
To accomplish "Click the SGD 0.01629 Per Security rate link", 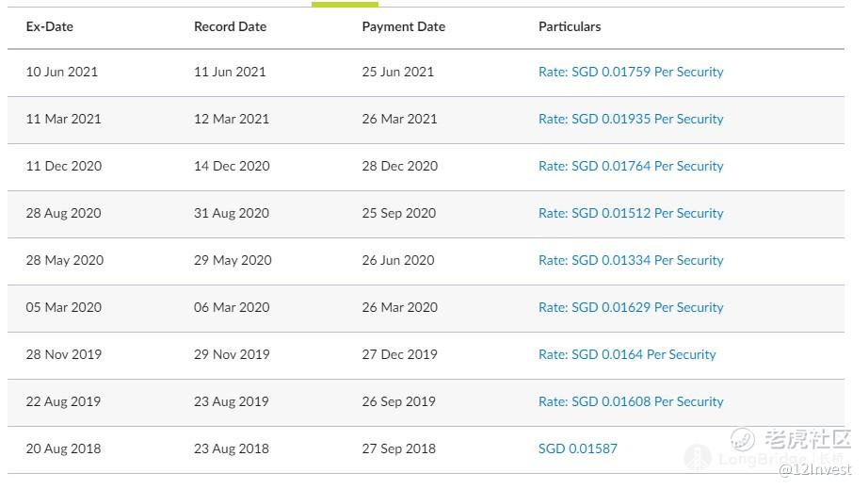I will pyautogui.click(x=631, y=307).
